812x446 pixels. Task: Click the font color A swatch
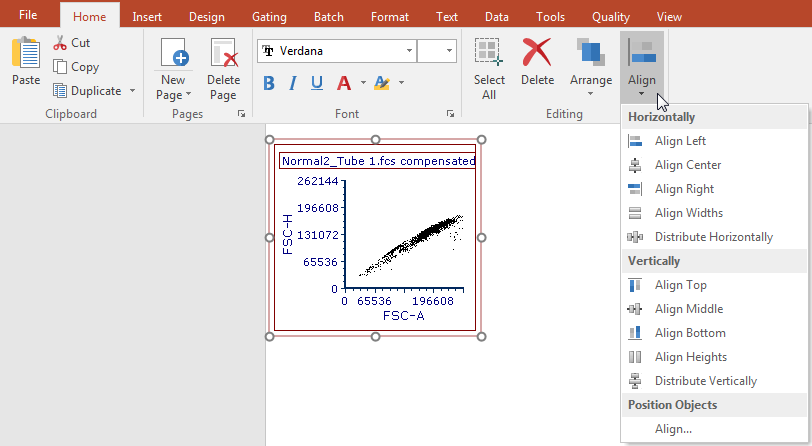click(x=344, y=83)
